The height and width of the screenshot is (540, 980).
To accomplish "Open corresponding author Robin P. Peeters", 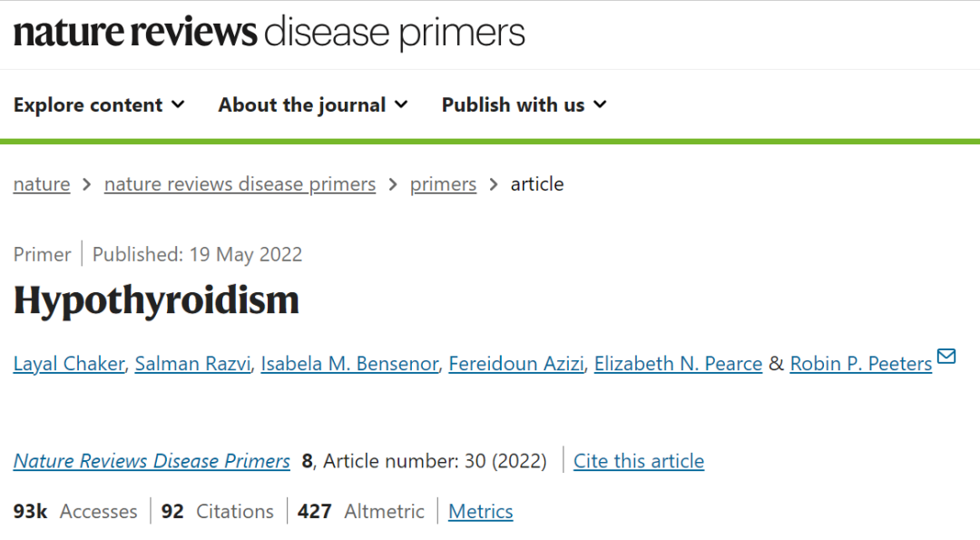I will click(860, 364).
